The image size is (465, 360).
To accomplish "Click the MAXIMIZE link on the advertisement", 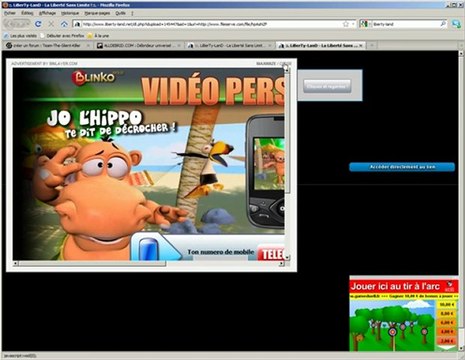I will (x=266, y=63).
